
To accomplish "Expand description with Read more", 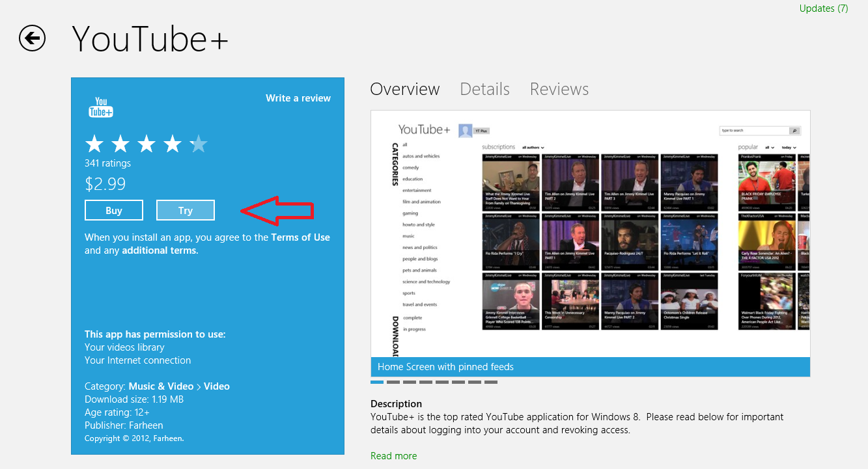I will click(394, 456).
